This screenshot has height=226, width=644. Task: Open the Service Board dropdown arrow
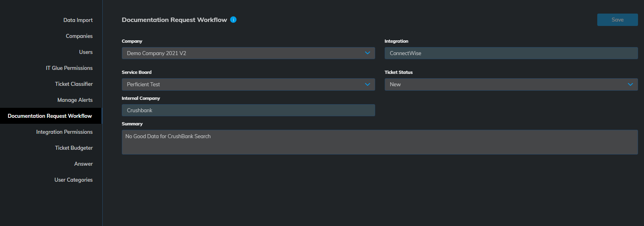pyautogui.click(x=368, y=84)
